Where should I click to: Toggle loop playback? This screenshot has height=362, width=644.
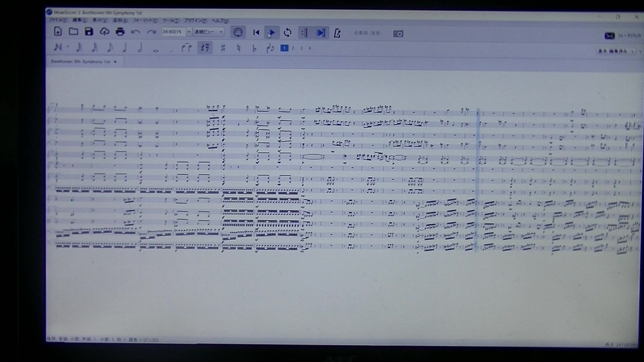tap(288, 32)
